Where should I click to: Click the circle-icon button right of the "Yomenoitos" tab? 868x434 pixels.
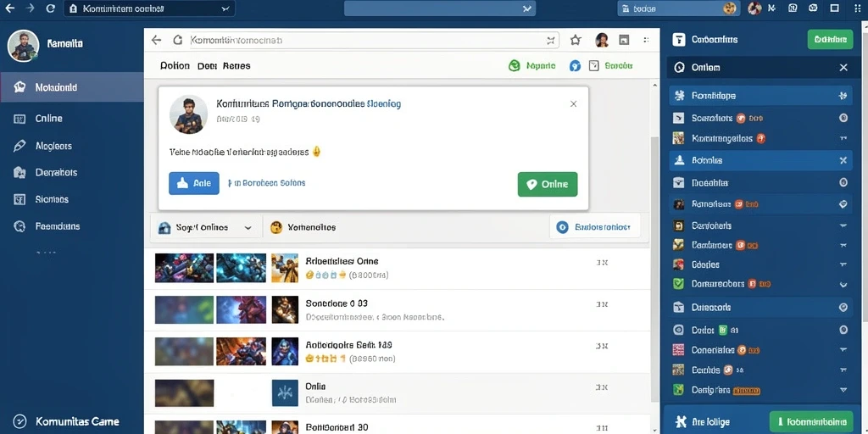595,227
